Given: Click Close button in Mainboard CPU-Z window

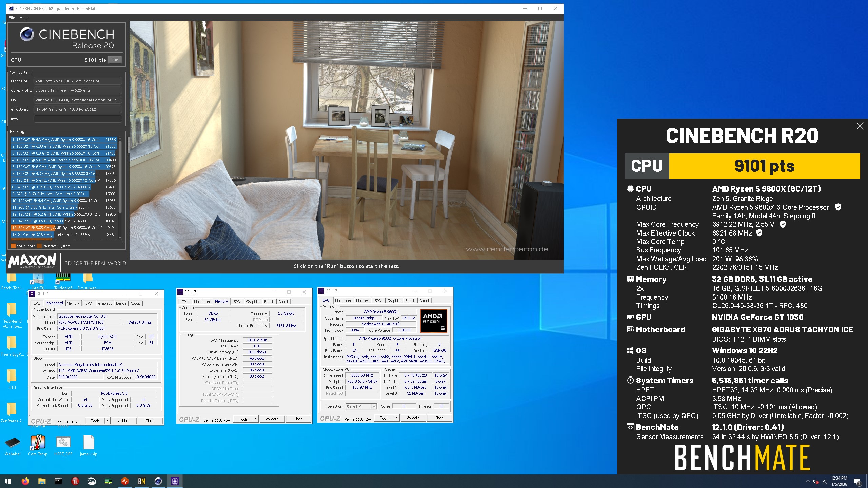Looking at the screenshot, I should (150, 421).
